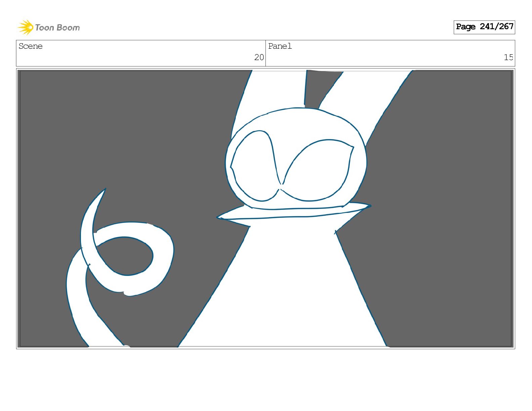532x411 pixels.
Task: Click the Panel label
Action: (280, 46)
